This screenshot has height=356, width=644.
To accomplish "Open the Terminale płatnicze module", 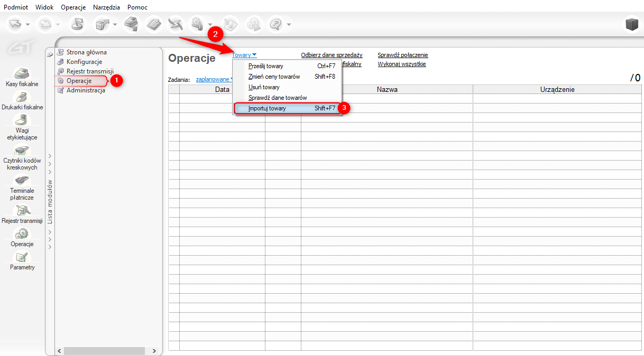I will click(x=22, y=188).
